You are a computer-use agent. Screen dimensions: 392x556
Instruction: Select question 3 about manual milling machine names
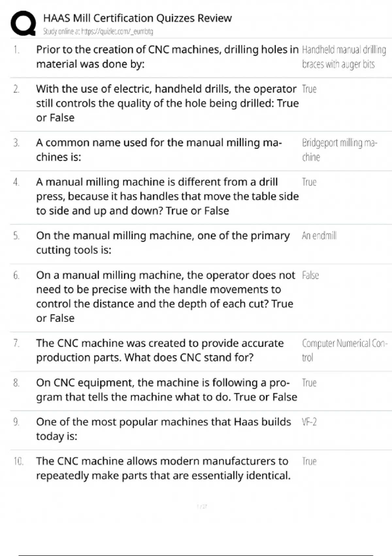click(x=159, y=150)
